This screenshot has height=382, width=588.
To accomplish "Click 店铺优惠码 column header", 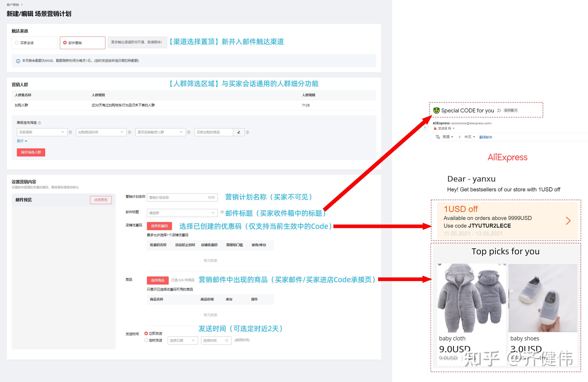I will tap(209, 245).
